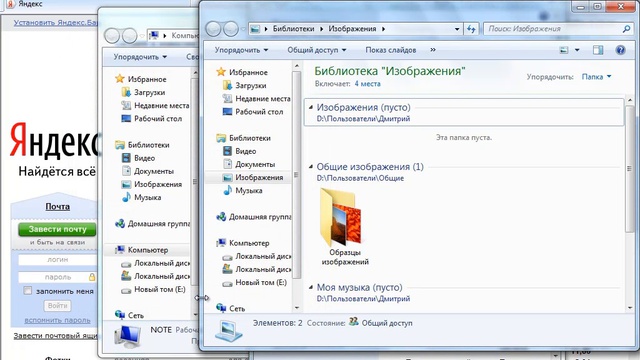Click Установить Яндекс.Бар link

[x=56, y=22]
